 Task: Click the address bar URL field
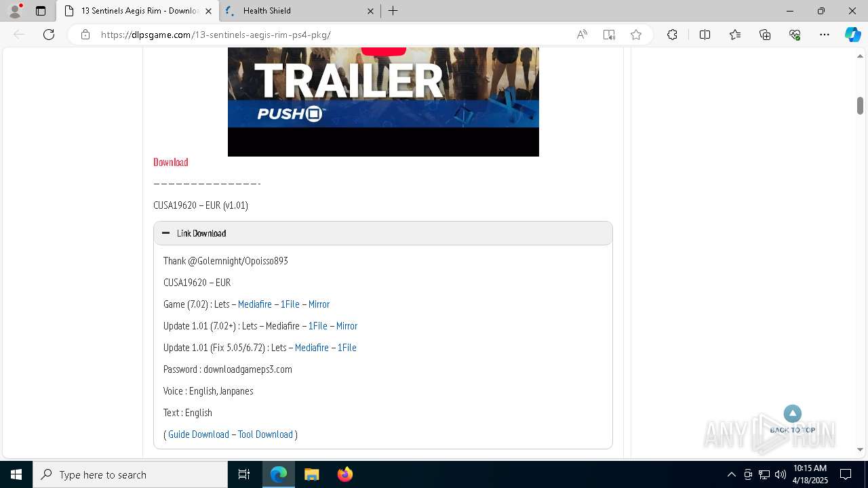332,35
